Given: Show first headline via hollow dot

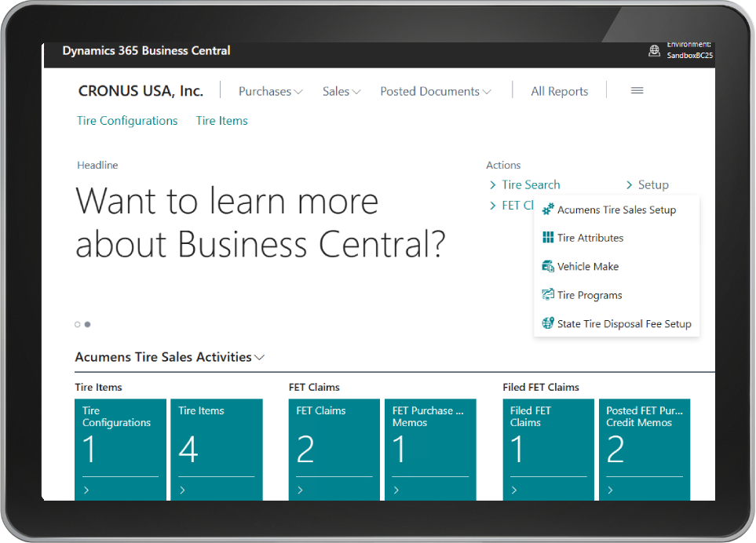Looking at the screenshot, I should 77,324.
